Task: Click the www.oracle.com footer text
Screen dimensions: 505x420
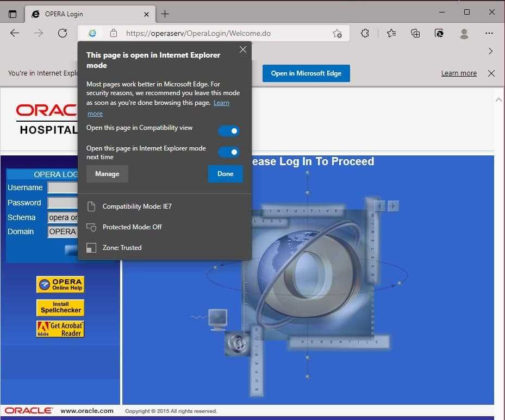Action: (87, 411)
